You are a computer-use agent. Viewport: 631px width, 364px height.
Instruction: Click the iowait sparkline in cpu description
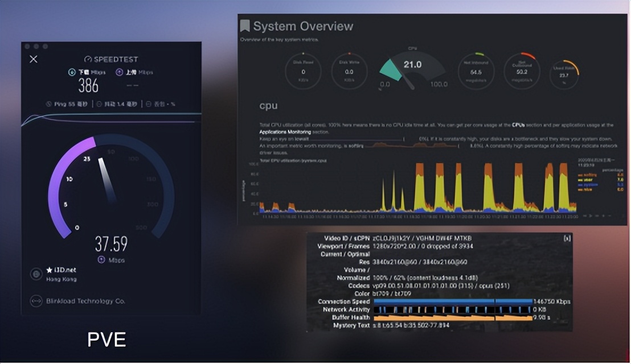coord(357,139)
